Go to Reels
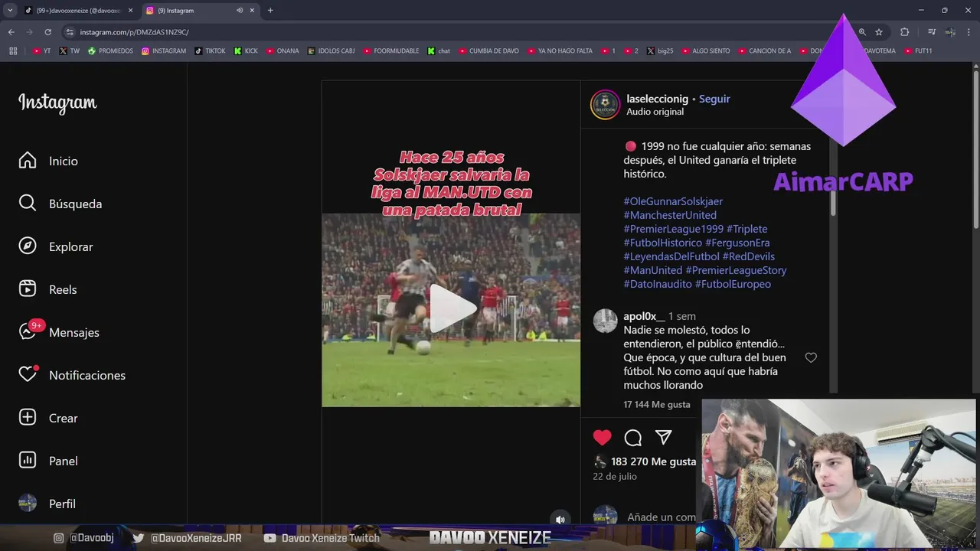The width and height of the screenshot is (980, 551). click(x=47, y=289)
